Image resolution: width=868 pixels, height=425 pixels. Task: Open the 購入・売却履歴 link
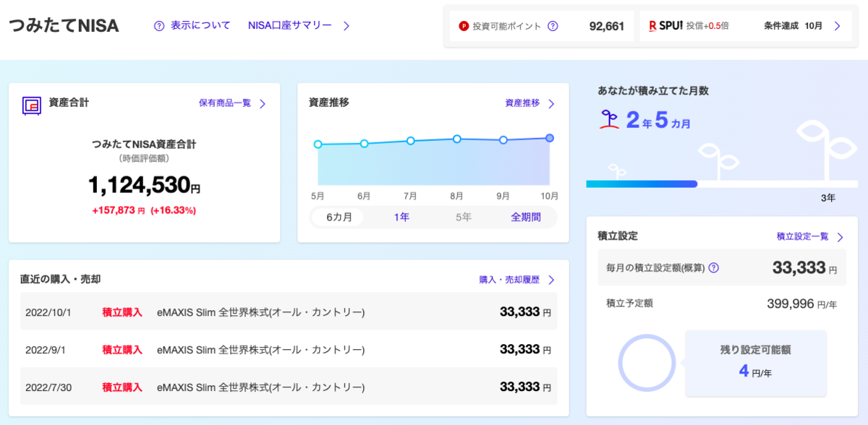pos(509,280)
